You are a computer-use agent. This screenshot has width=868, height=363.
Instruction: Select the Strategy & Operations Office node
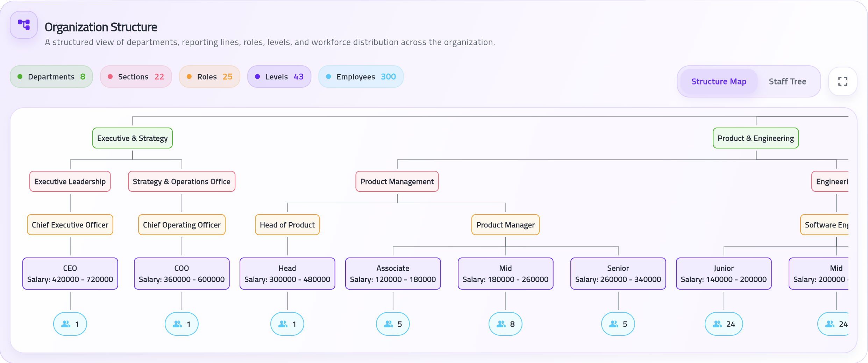pos(182,181)
